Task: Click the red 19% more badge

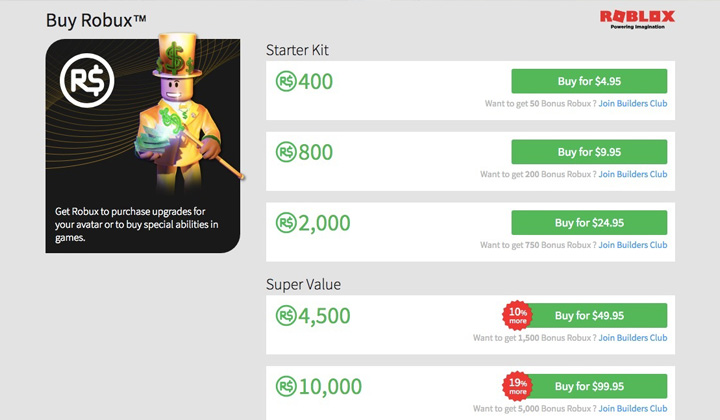Action: coord(518,386)
